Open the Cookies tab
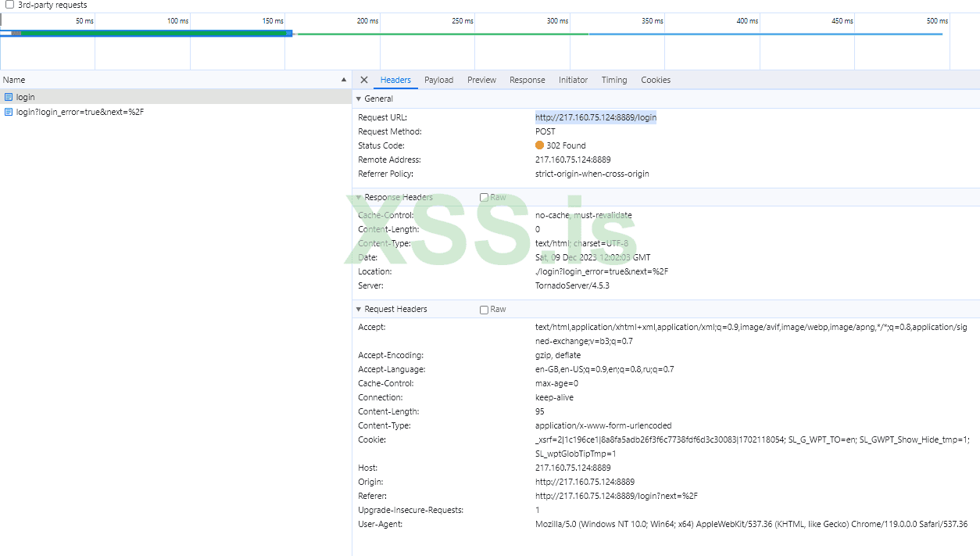Image resolution: width=980 pixels, height=556 pixels. [656, 80]
